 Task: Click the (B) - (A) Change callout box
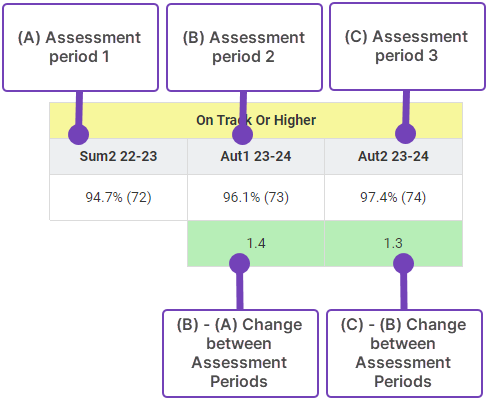240,353
